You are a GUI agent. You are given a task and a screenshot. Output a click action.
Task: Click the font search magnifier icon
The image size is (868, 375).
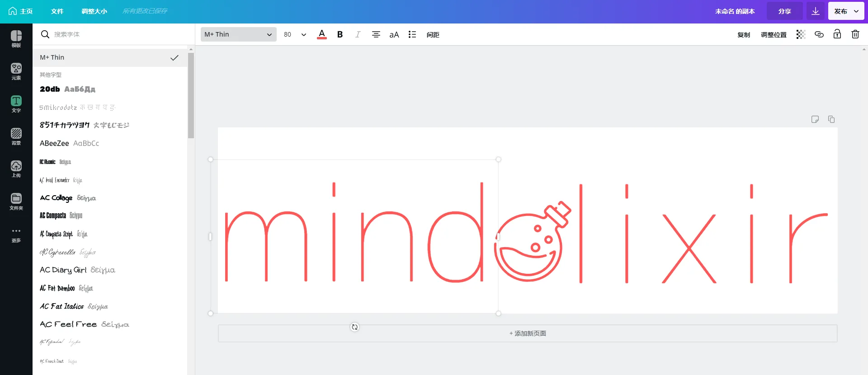click(45, 34)
